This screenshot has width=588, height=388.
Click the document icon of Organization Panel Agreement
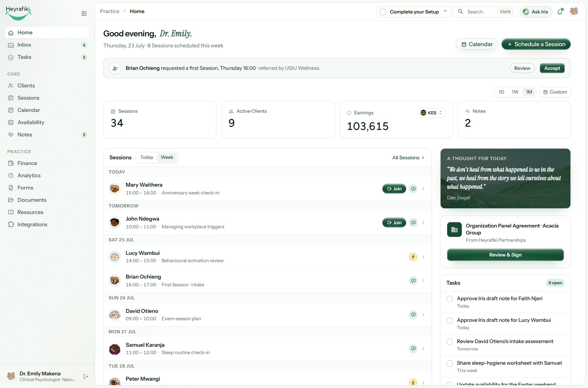[454, 229]
